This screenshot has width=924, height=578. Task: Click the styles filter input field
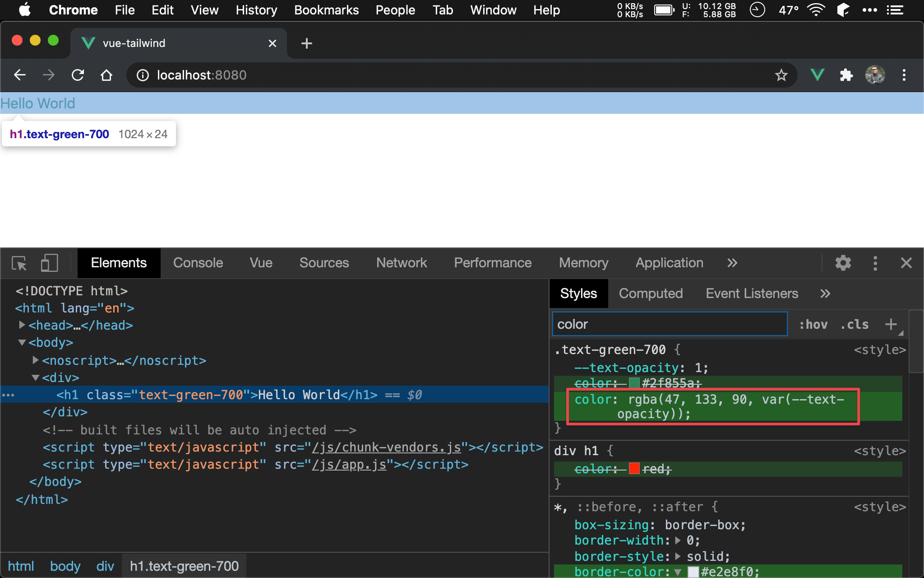670,324
